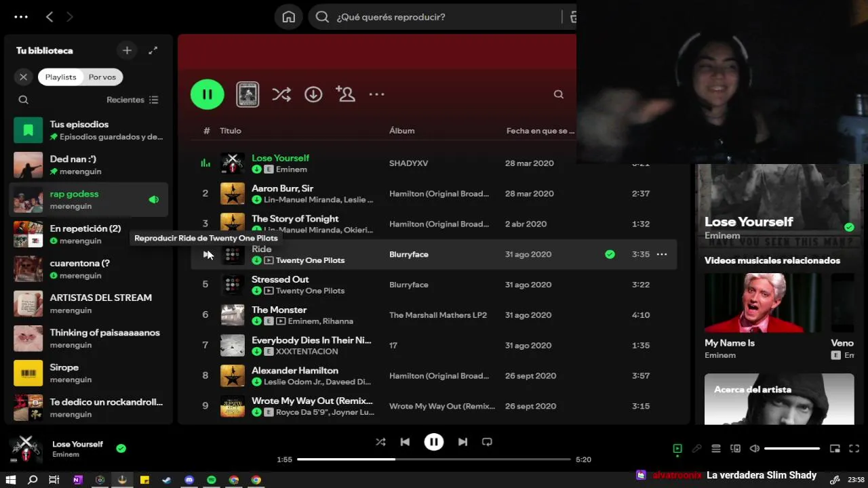Screen dimensions: 868x488
Task: Toggle the saved checkmark in the now-playing bar
Action: [x=121, y=448]
